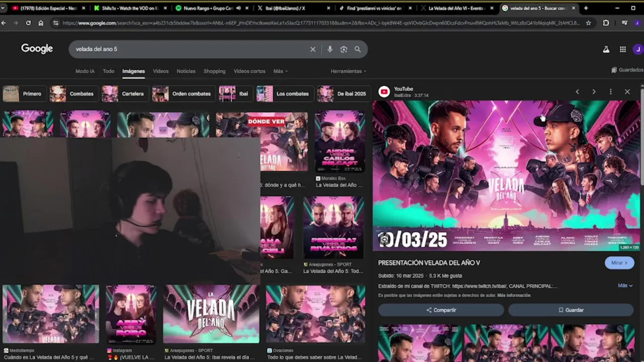Image resolution: width=644 pixels, height=362 pixels.
Task: Expand the Herramientas dropdown
Action: (x=348, y=71)
